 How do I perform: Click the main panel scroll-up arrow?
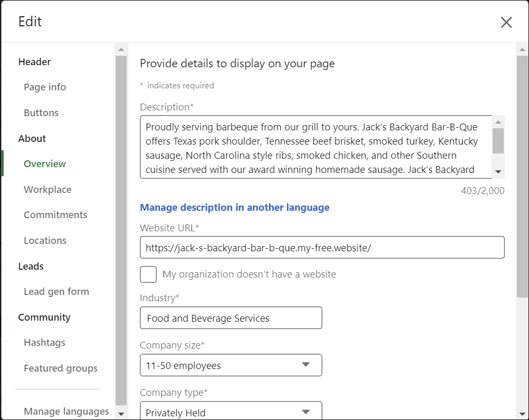click(x=522, y=49)
